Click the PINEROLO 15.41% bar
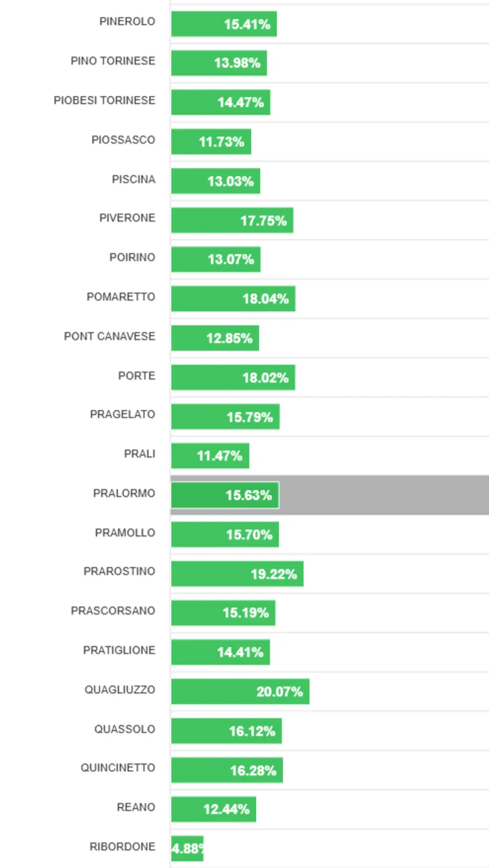Screen dimensions: 489x868 [224, 24]
